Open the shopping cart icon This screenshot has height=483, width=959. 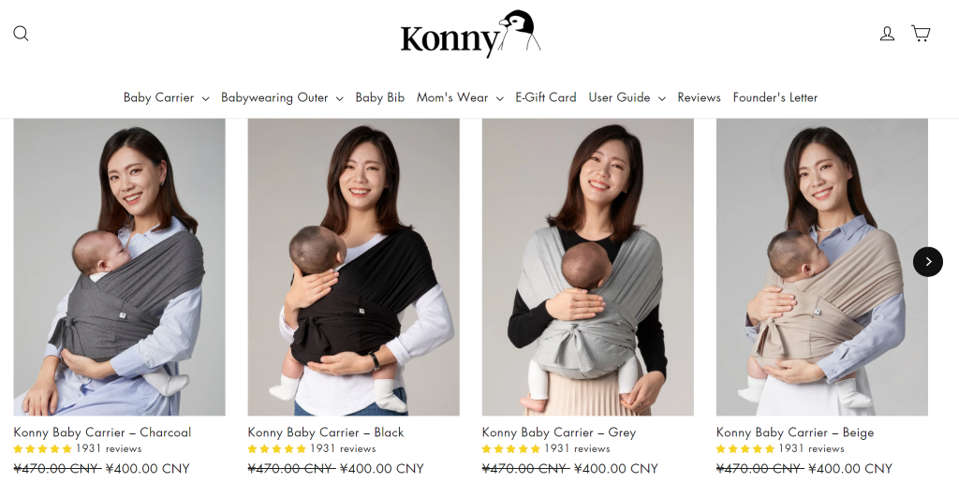(920, 33)
